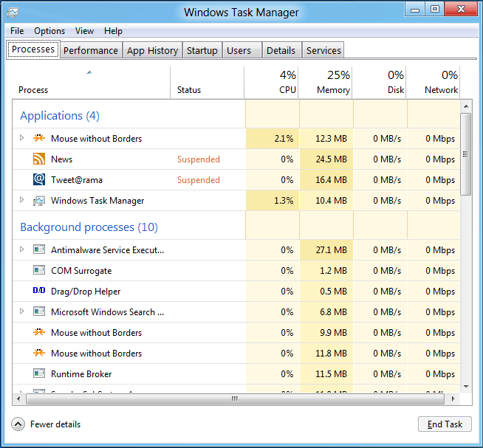Select the Runtime Broker process name
Viewport: 483px width, 448px height.
point(81,373)
